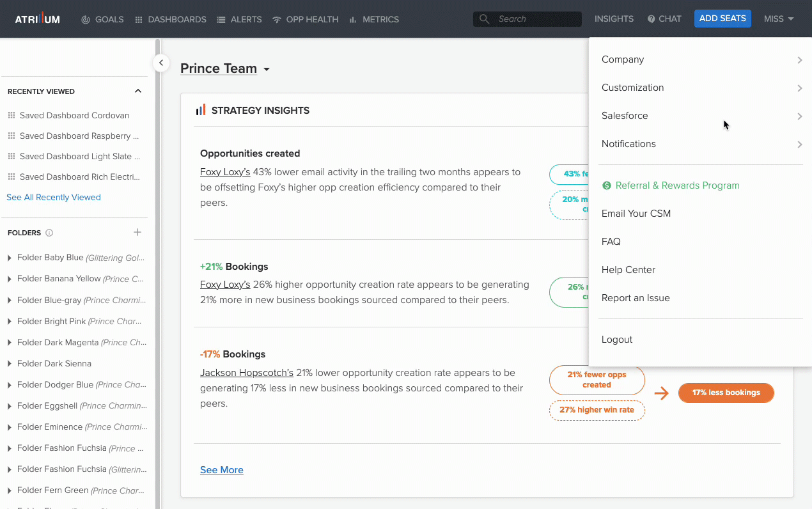Choose Logout from the menu

(616, 339)
